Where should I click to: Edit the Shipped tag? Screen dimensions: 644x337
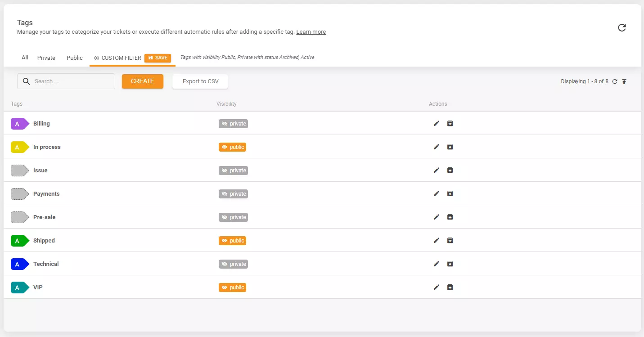point(436,240)
